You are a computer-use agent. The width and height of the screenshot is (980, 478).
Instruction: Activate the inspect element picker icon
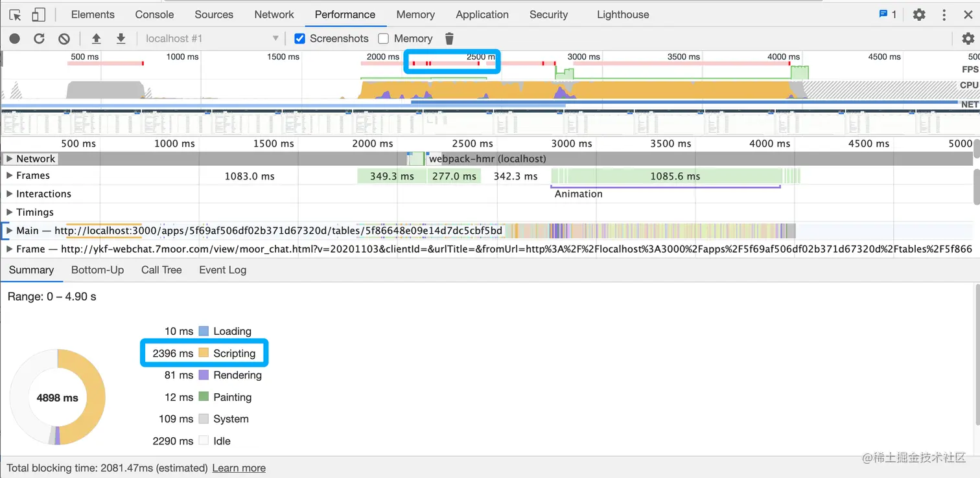click(x=15, y=14)
